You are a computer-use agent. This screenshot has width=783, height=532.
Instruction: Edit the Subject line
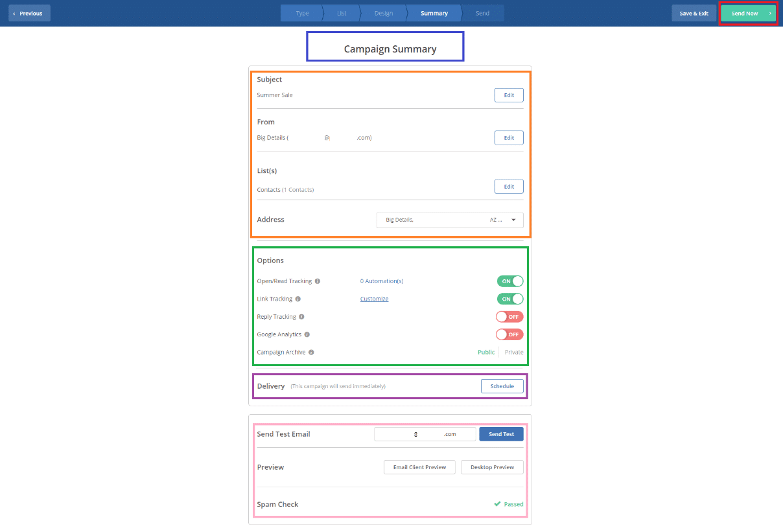(509, 95)
